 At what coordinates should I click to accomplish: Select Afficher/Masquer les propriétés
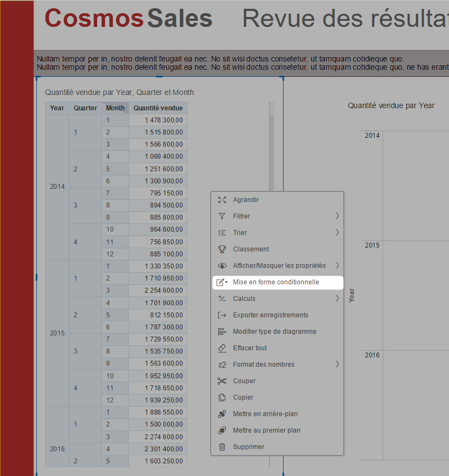point(278,266)
